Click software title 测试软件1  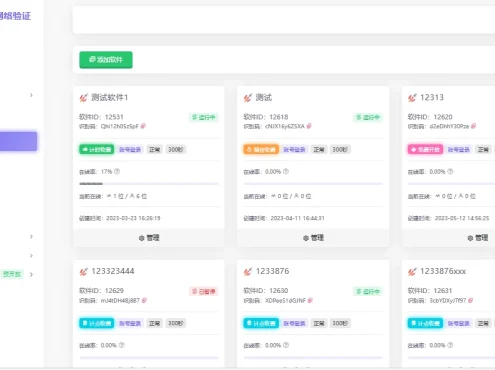coord(110,98)
